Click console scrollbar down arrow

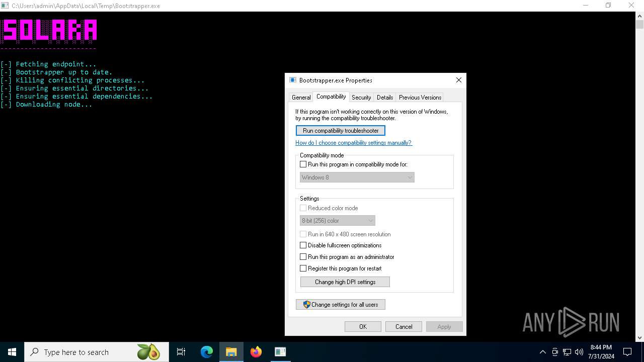pyautogui.click(x=639, y=338)
